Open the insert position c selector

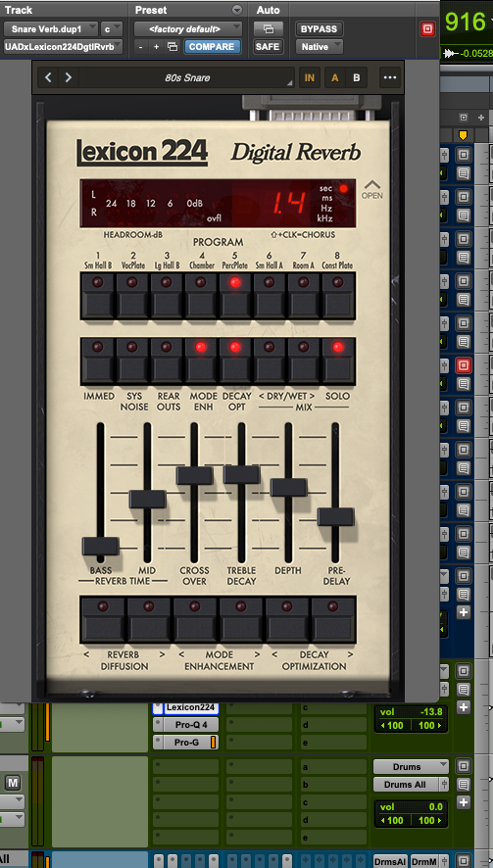113,28
